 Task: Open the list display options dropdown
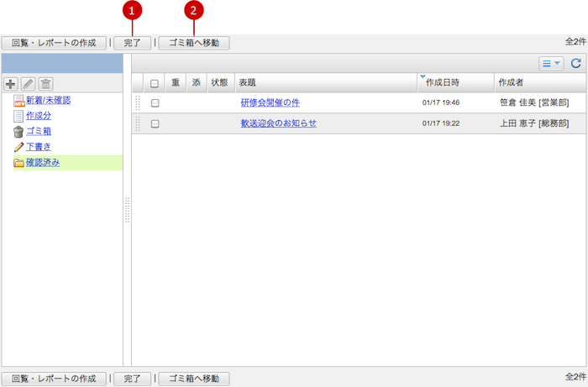[x=551, y=63]
